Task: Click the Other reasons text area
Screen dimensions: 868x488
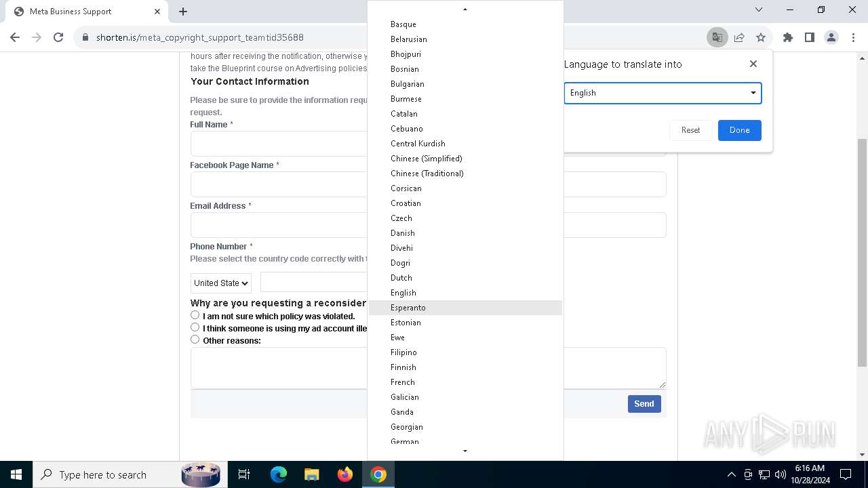Action: tap(279, 368)
